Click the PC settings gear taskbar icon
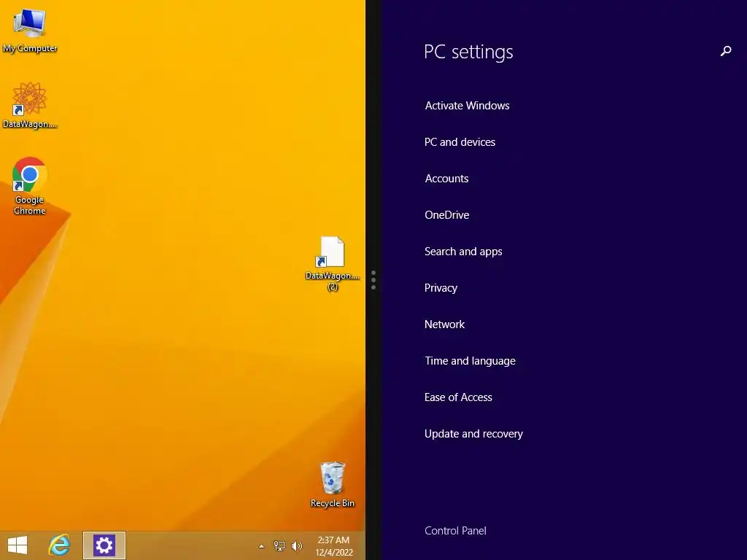Viewport: 747px width, 560px height. pos(104,545)
